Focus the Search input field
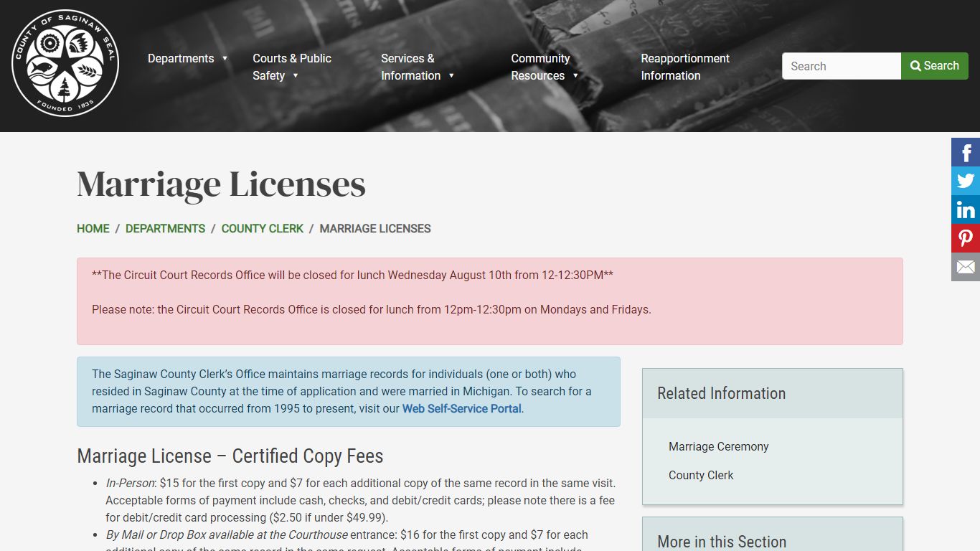The height and width of the screenshot is (551, 980). coord(842,66)
